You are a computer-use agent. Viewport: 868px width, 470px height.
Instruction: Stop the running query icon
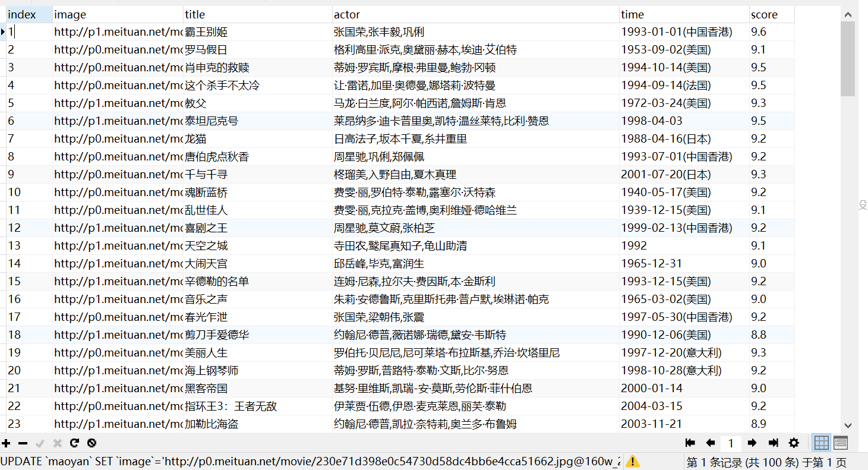pos(91,443)
